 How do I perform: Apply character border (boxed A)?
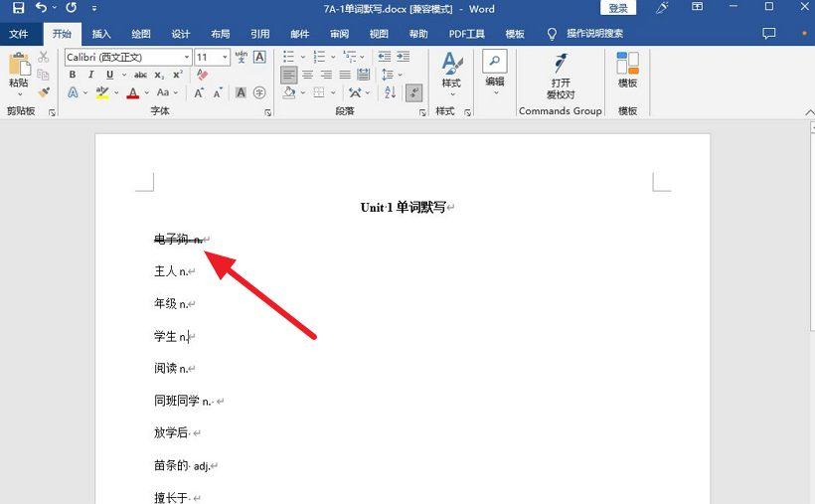[x=259, y=57]
